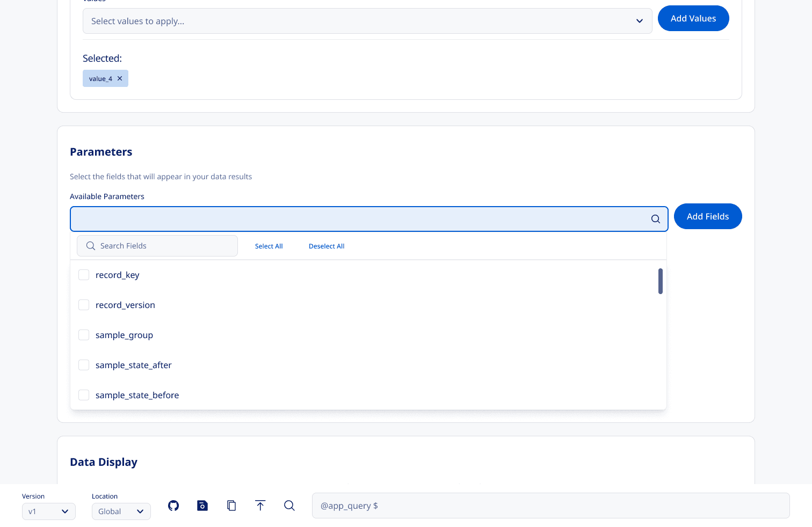Open the Version v1 dropdown
812x527 pixels.
(49, 511)
